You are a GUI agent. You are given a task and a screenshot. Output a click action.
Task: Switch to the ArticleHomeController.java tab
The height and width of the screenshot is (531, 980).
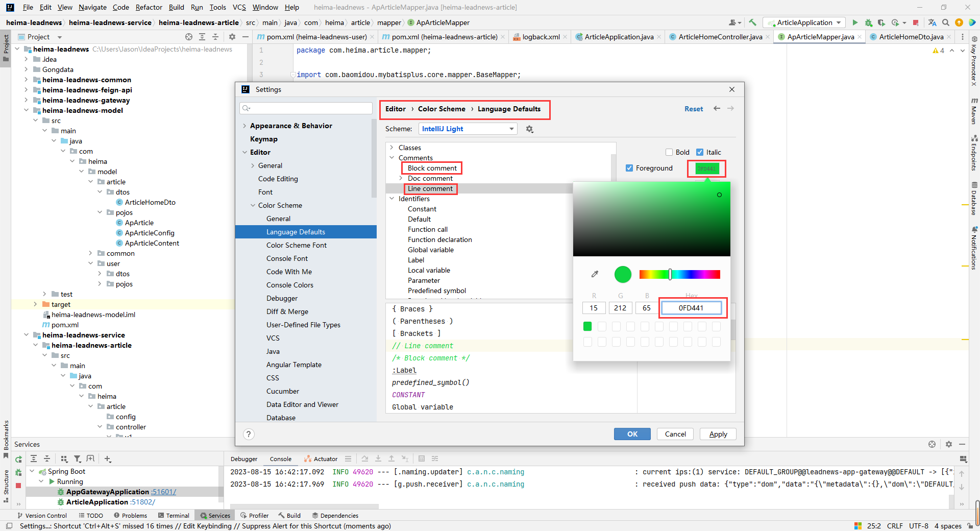720,37
